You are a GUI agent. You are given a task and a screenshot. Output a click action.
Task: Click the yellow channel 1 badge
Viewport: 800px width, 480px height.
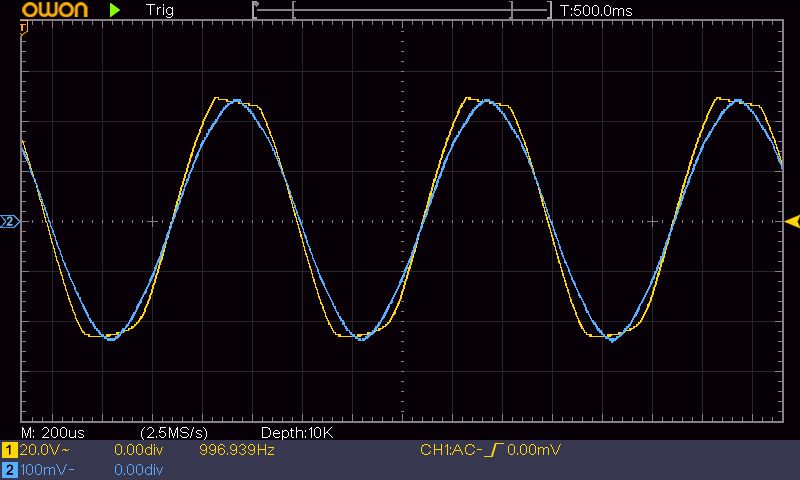[9, 450]
